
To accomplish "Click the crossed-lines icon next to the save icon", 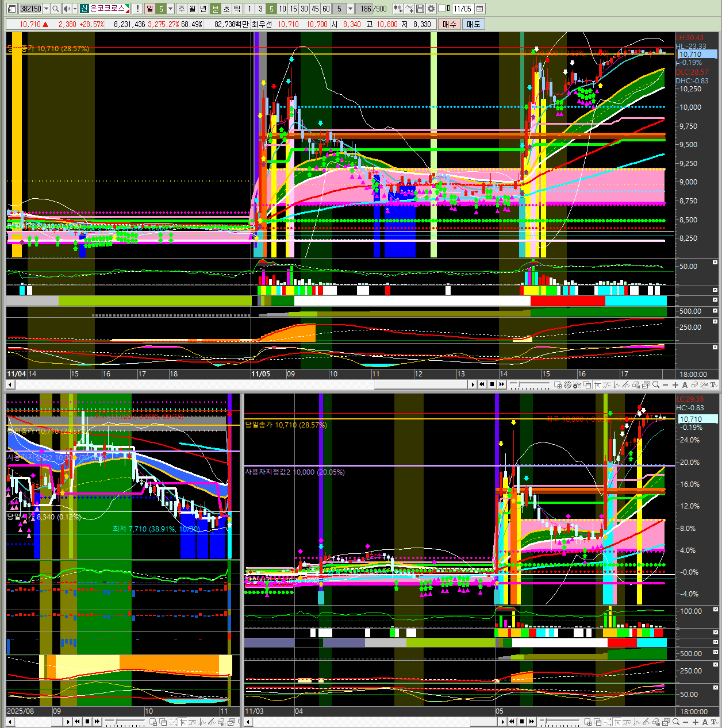I will [x=409, y=9].
